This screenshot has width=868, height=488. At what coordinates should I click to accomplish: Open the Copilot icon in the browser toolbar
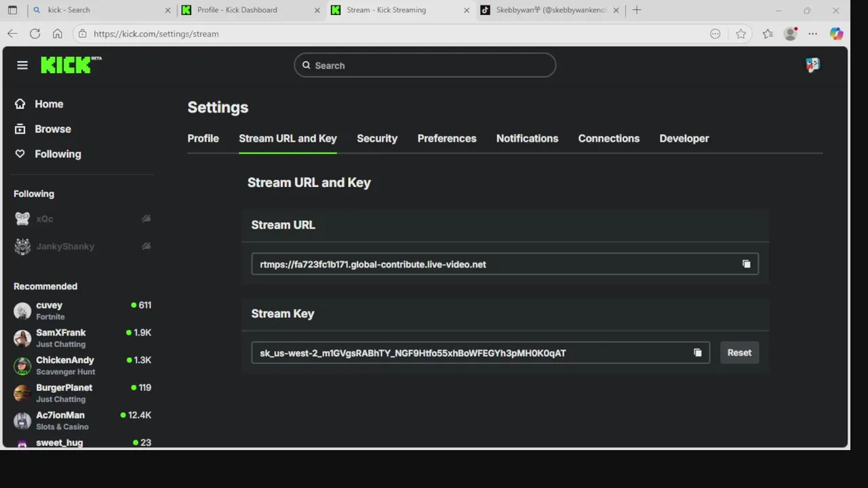[836, 34]
